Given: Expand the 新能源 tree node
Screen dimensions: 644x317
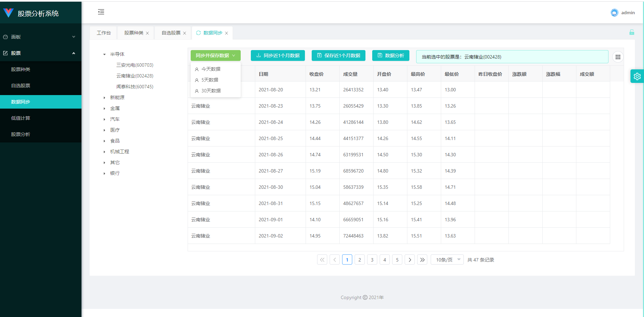Looking at the screenshot, I should pos(104,98).
